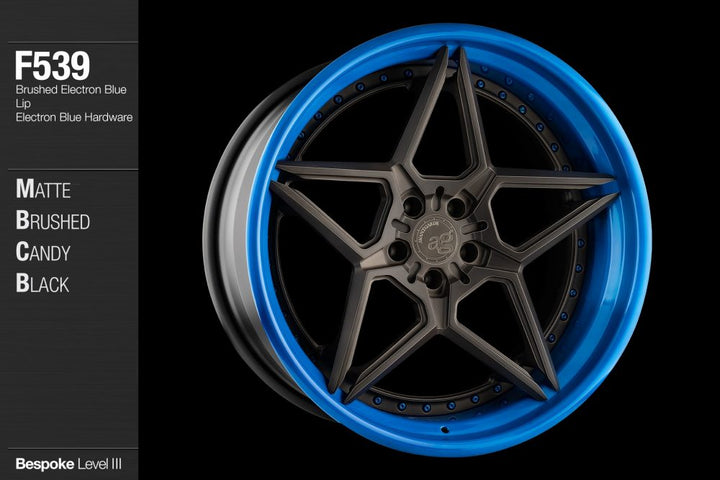Image resolution: width=720 pixels, height=480 pixels.
Task: Click the bottom lug bolt hole
Action: point(433,277)
